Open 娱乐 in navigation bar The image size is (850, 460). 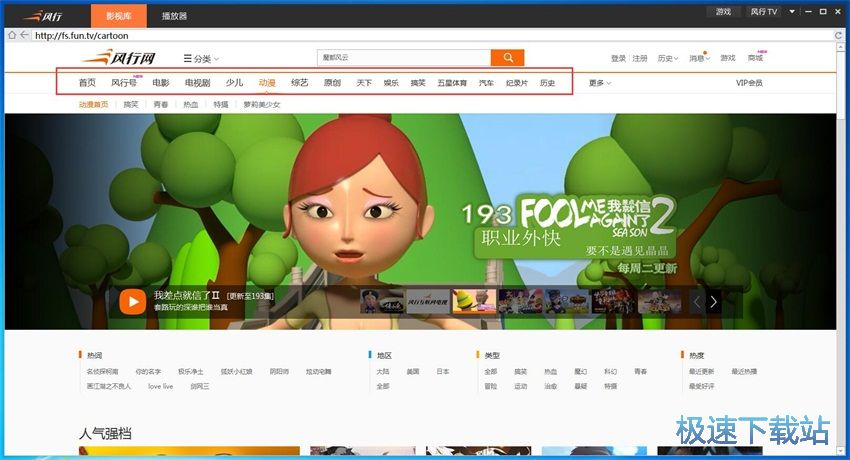coord(391,83)
